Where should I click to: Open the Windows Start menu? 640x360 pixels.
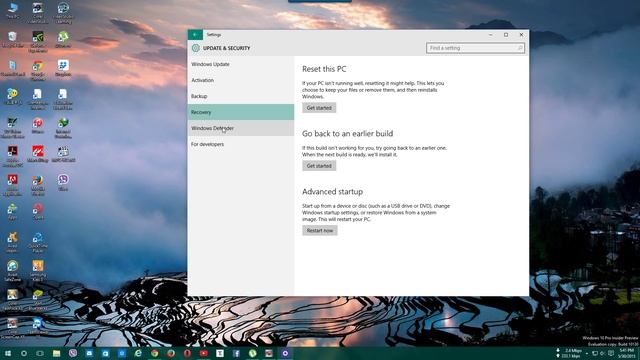(x=7, y=353)
